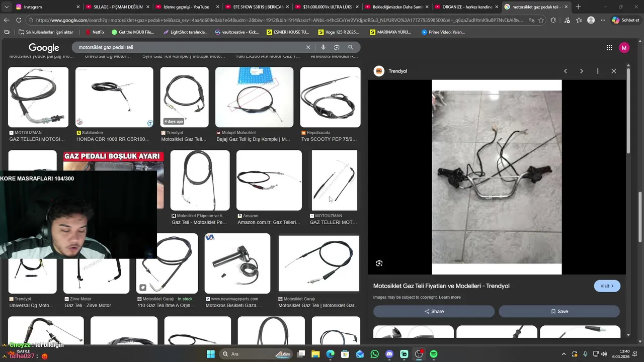Visit the Trendyol page

[607, 286]
